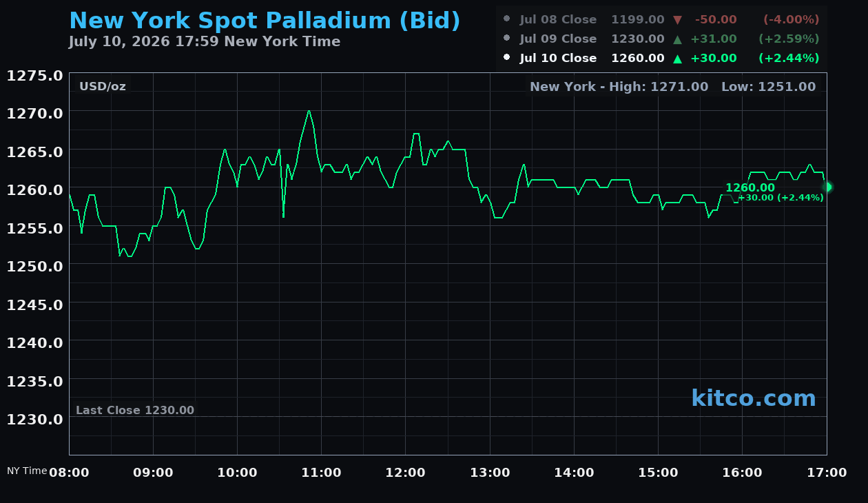Click the Low: 1251.00 label

(768, 86)
